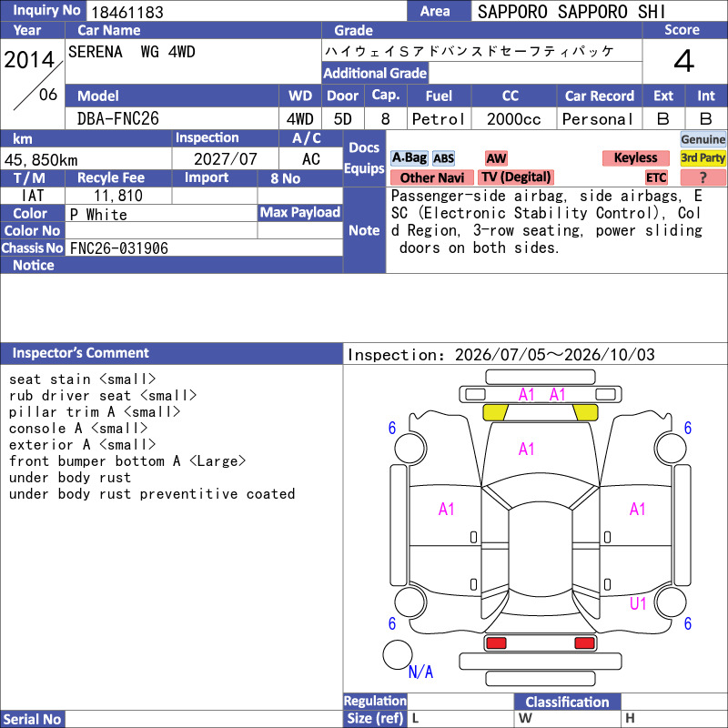This screenshot has width=728, height=728.
Task: Click the Additional Grade label
Action: point(375,74)
